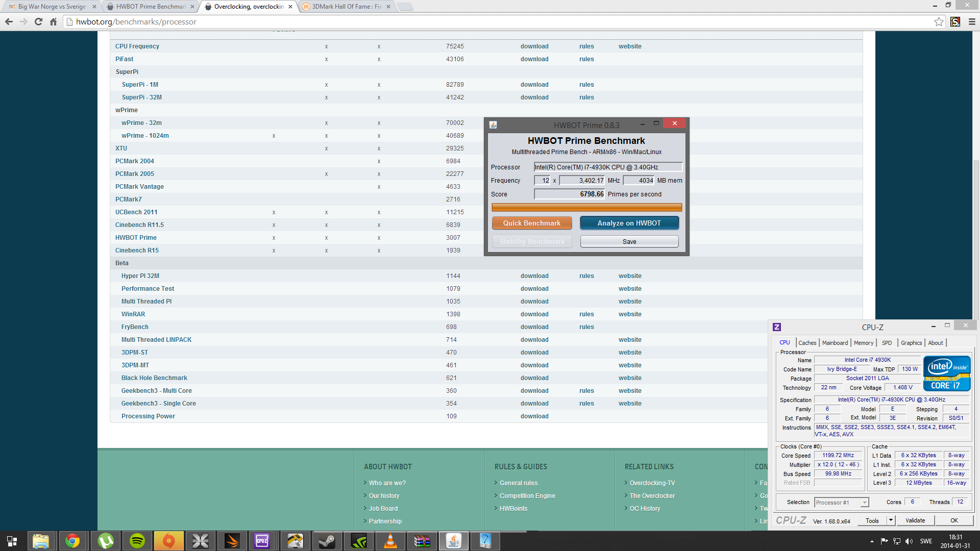The height and width of the screenshot is (551, 980).
Task: Switch to HWBOT Prime Benchmark browser tab
Action: 151,7
